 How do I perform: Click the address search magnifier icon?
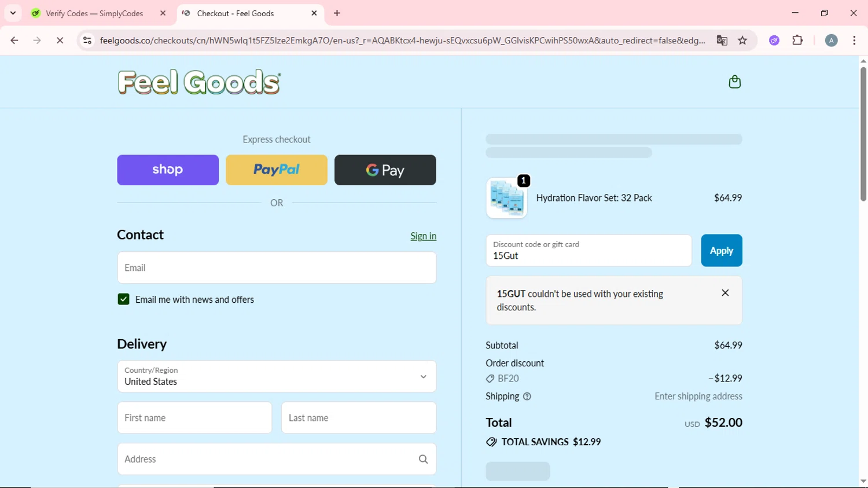tap(423, 459)
